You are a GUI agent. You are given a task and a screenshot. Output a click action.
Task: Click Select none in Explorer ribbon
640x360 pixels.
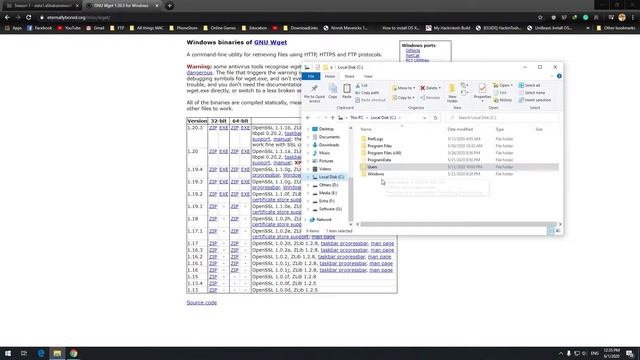pyautogui.click(x=532, y=93)
